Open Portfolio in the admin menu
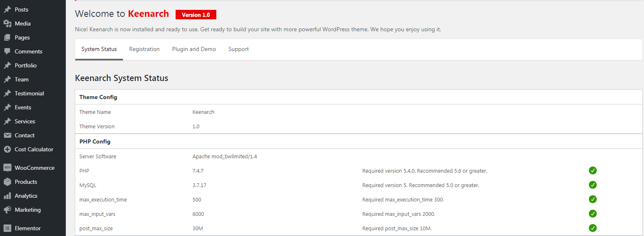The height and width of the screenshot is (236, 644). (x=25, y=65)
